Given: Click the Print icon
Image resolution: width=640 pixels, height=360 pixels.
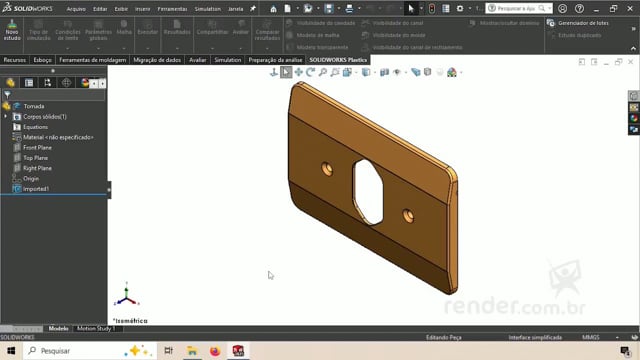Looking at the screenshot, I should click(349, 9).
